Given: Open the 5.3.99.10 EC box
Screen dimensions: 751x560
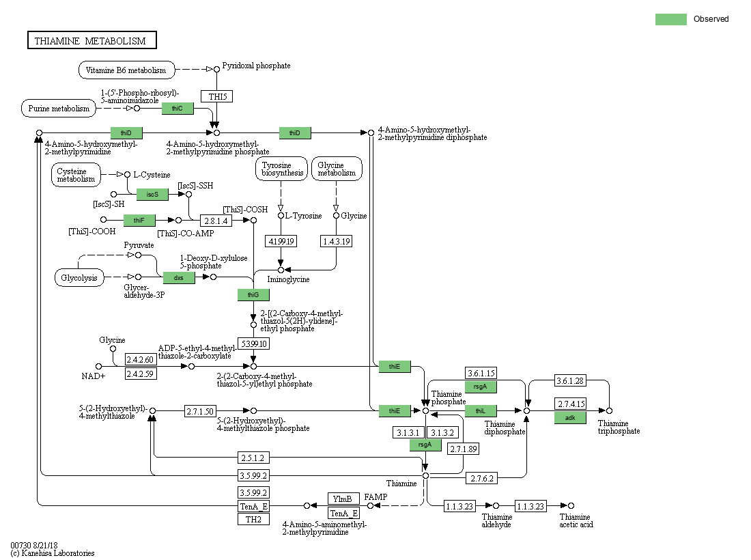Looking at the screenshot, I should (x=254, y=344).
